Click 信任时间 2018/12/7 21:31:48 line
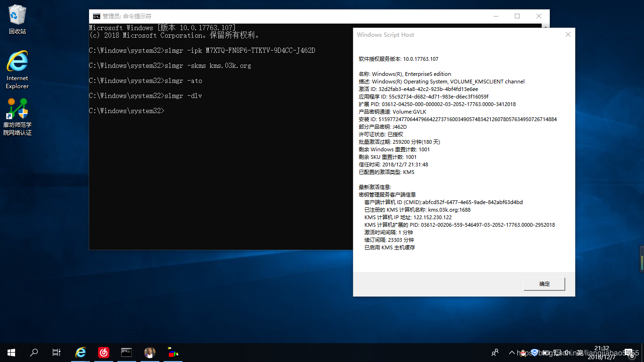Viewport: 644px width, 362px height. tap(393, 165)
